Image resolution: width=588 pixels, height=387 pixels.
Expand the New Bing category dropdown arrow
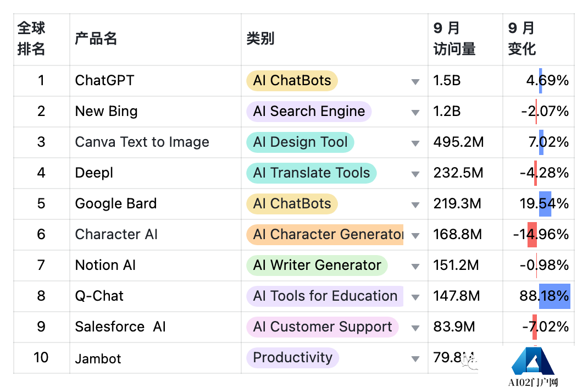[415, 113]
